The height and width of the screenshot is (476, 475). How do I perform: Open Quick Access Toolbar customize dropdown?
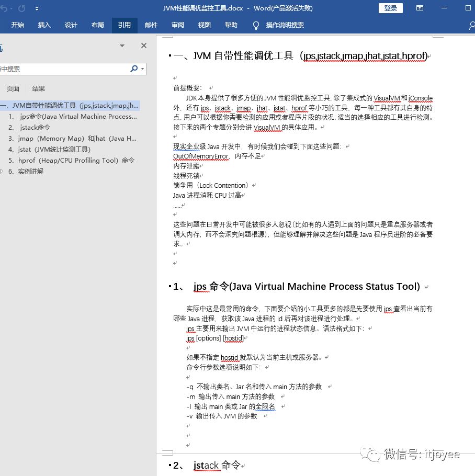[x=37, y=9]
